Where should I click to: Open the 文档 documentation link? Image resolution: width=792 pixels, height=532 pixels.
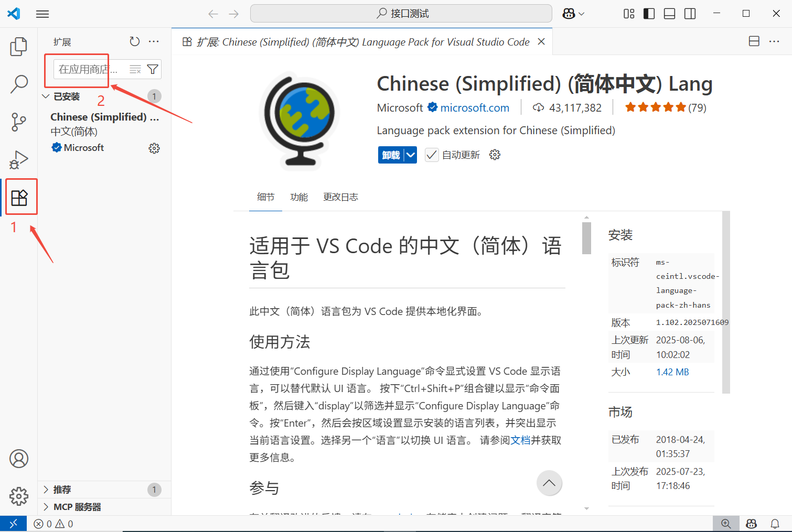[x=520, y=440]
